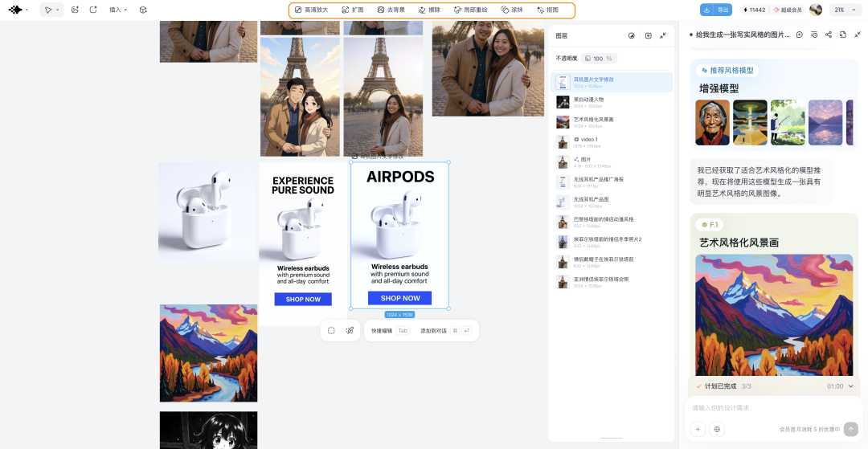The image size is (868, 449).
Task: Click the magic brush icon below canvas
Action: coord(350,331)
